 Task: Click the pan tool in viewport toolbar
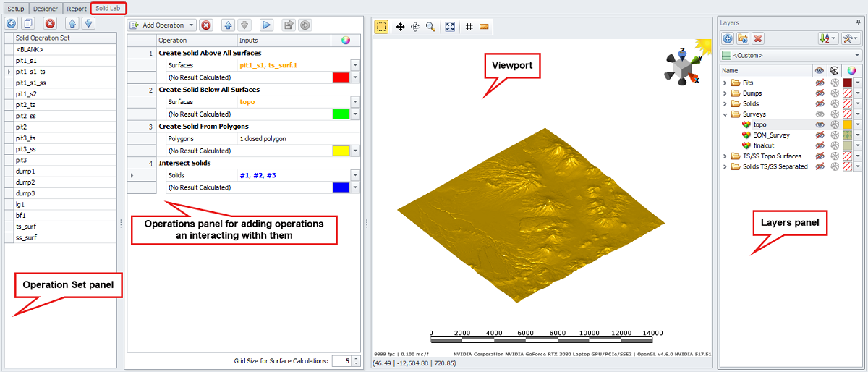400,27
